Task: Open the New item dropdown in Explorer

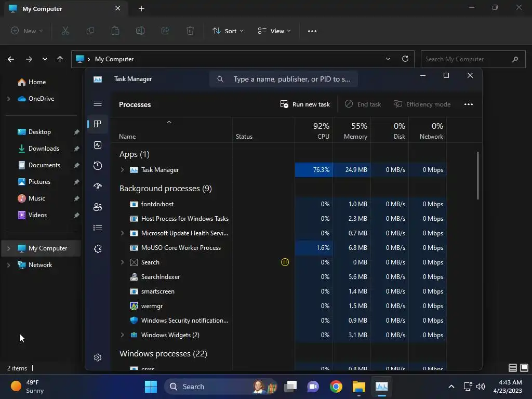Action: coord(27,31)
